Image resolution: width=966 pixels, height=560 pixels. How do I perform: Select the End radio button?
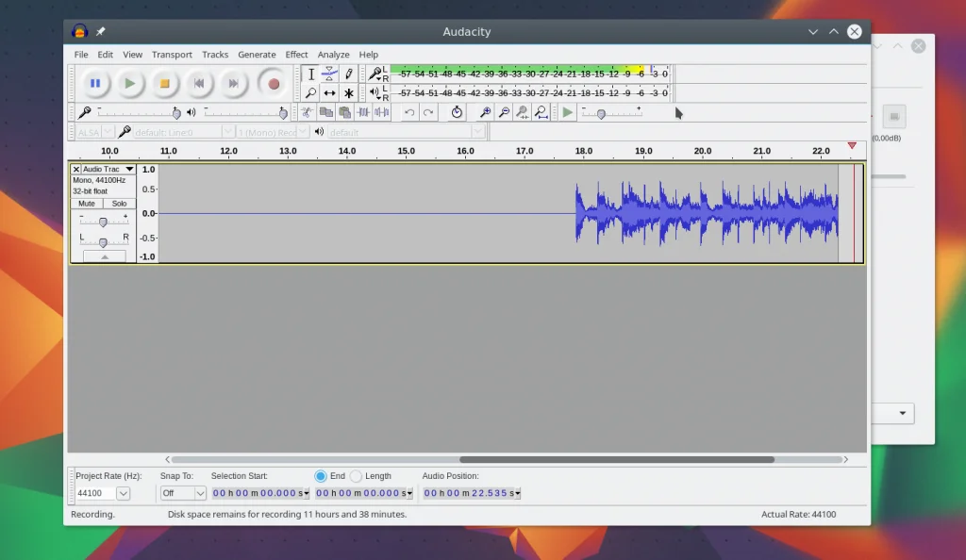pyautogui.click(x=321, y=476)
